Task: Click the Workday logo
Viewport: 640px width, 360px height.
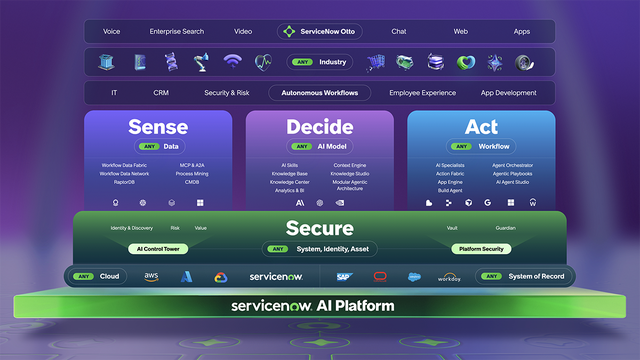Action: pos(449,277)
